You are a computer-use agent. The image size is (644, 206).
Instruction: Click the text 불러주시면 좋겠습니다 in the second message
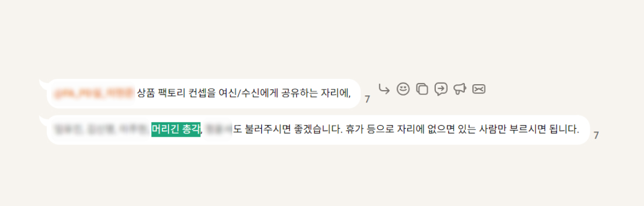[x=287, y=129]
